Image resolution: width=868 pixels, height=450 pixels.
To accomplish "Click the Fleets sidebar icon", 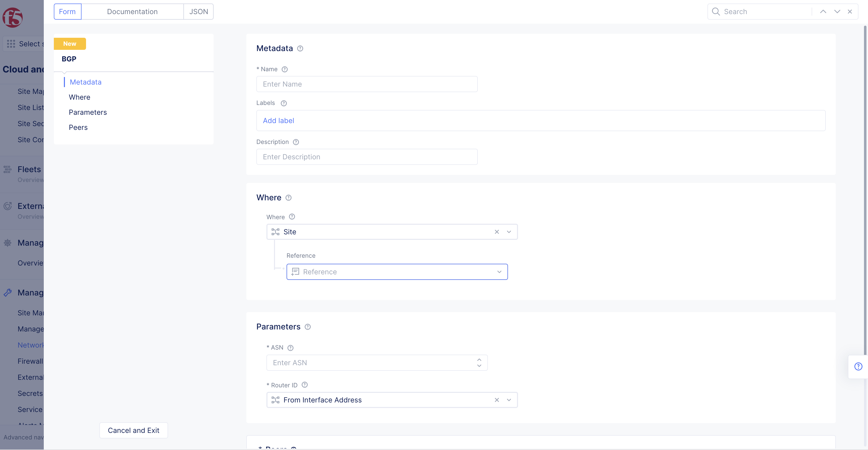I will [7, 169].
